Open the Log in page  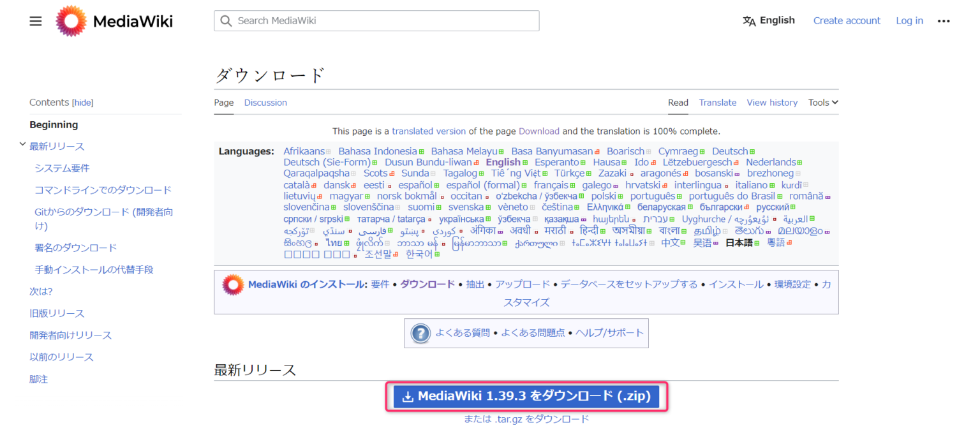pyautogui.click(x=909, y=20)
